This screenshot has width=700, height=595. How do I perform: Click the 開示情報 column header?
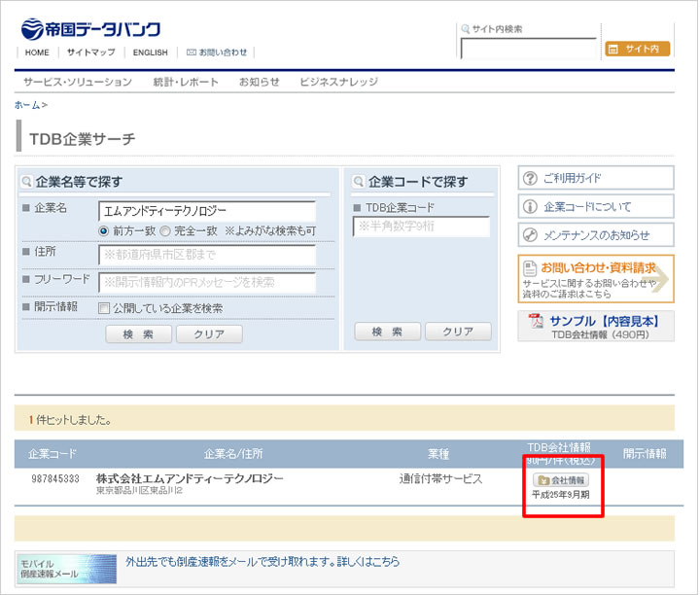click(x=645, y=454)
